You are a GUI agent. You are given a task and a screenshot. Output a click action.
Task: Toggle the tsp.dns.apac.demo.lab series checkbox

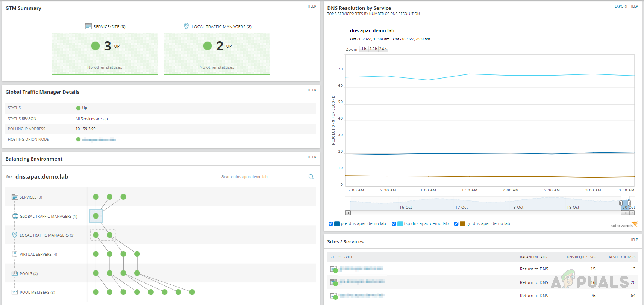coord(394,223)
